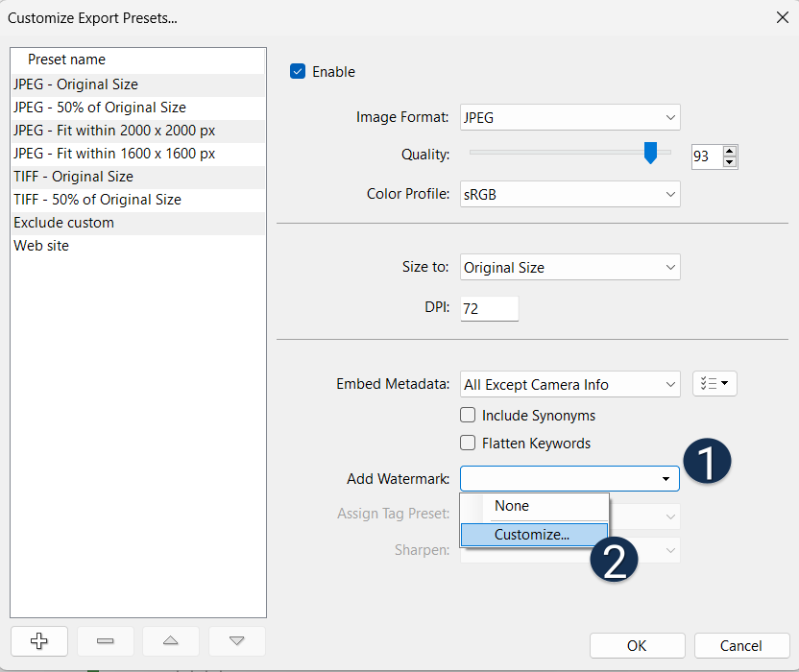The image size is (799, 672).
Task: Click the Cancel button
Action: pyautogui.click(x=740, y=646)
